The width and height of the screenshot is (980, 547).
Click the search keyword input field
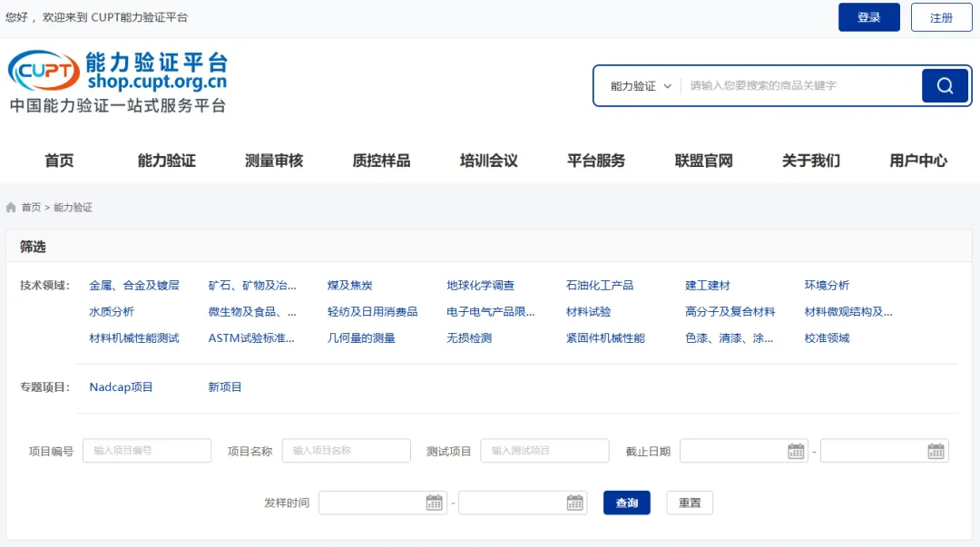[801, 85]
